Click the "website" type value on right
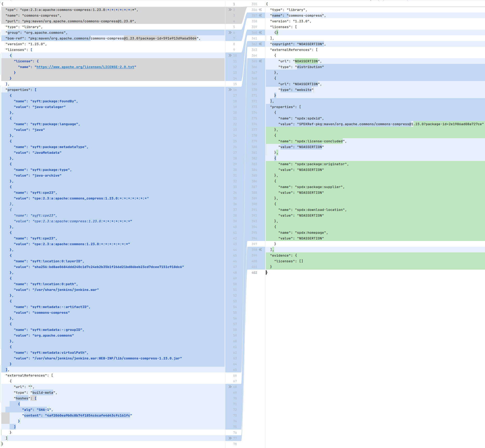The image size is (485, 448). click(x=304, y=90)
